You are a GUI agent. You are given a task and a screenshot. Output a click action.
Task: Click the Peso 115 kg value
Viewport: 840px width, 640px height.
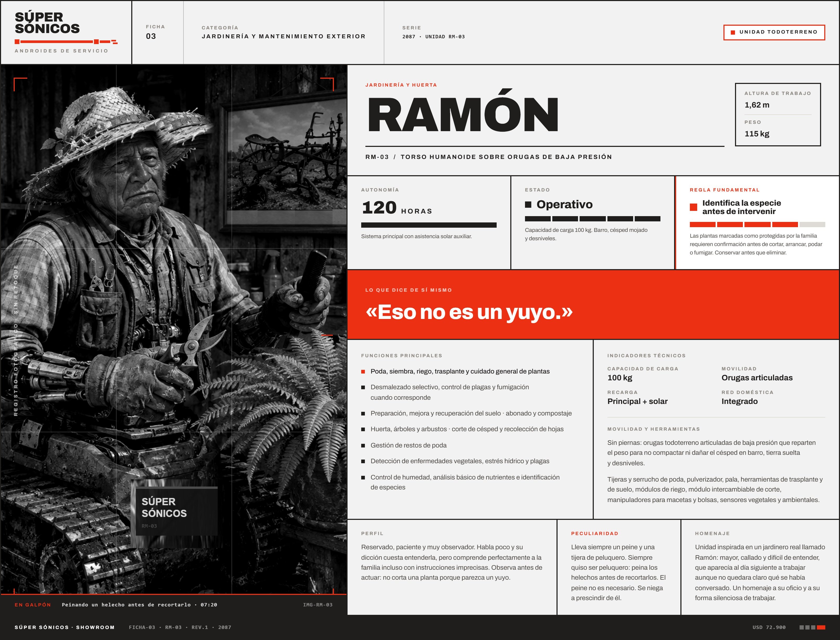tap(757, 134)
